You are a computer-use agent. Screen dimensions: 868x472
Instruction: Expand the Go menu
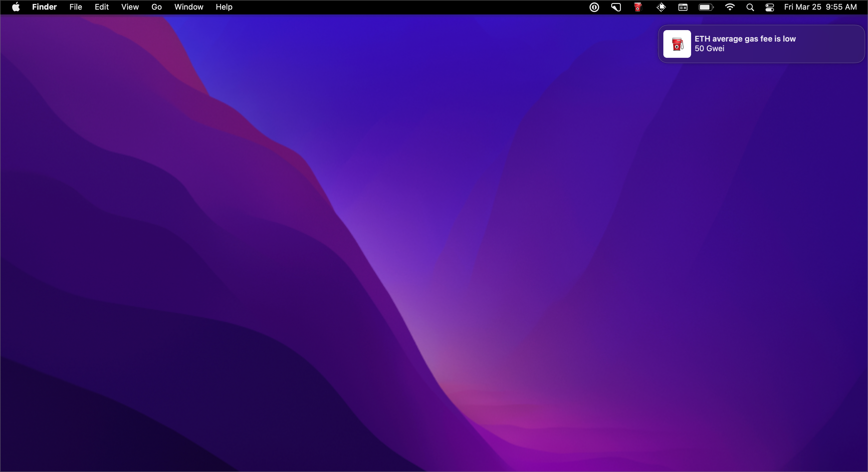coord(156,7)
